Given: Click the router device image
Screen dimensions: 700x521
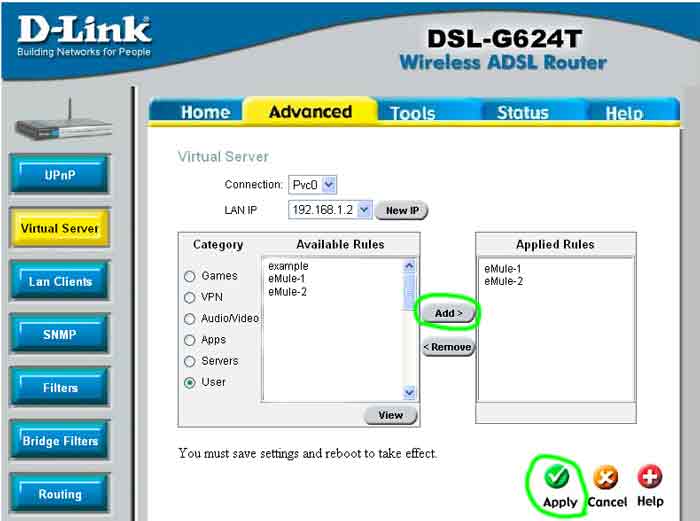Looking at the screenshot, I should pyautogui.click(x=63, y=121).
